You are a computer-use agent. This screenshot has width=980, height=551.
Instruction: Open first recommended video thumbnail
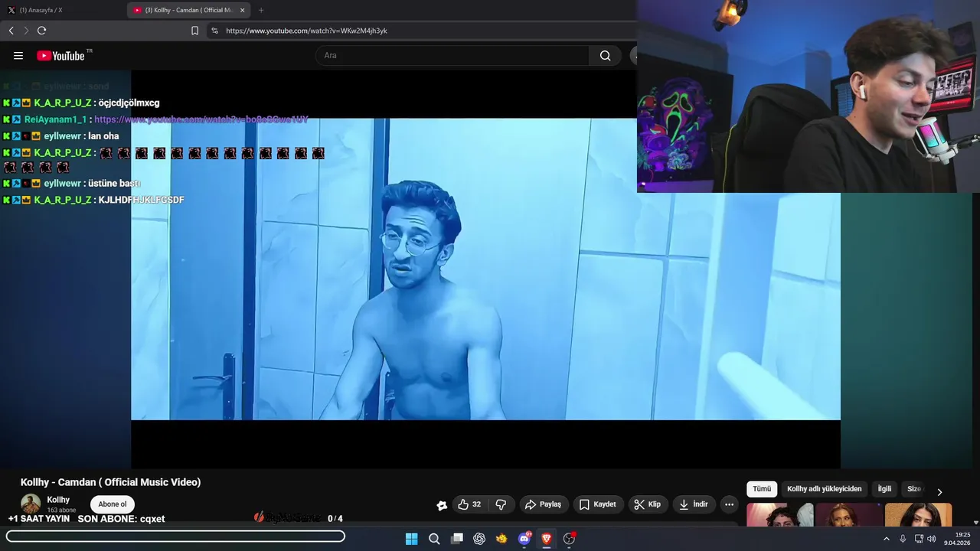point(779,514)
